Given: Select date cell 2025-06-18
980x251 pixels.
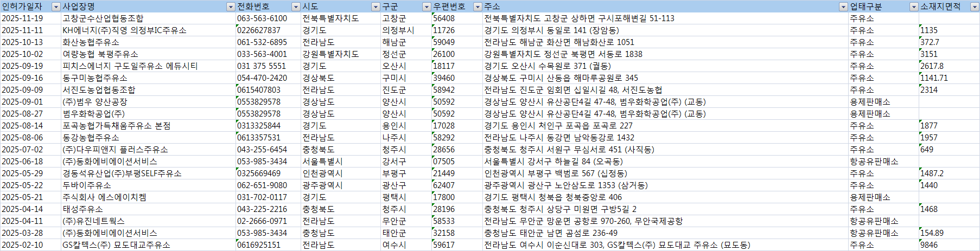Looking at the screenshot, I should coord(30,162).
